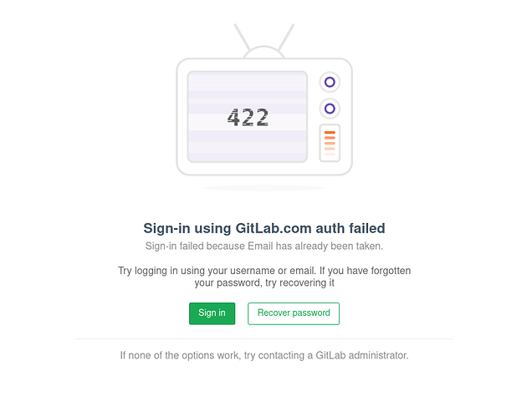The image size is (532, 417).
Task: Click the orange speaker grille on TV
Action: (330, 143)
